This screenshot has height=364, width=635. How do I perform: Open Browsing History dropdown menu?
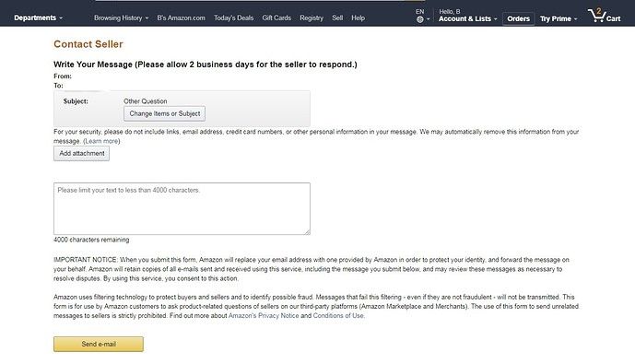pos(121,18)
